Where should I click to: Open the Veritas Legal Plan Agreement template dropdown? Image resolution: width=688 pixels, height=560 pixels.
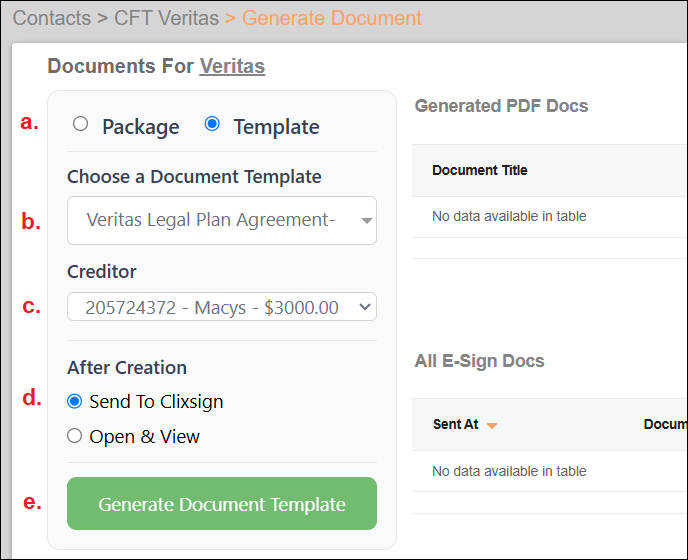(x=222, y=220)
